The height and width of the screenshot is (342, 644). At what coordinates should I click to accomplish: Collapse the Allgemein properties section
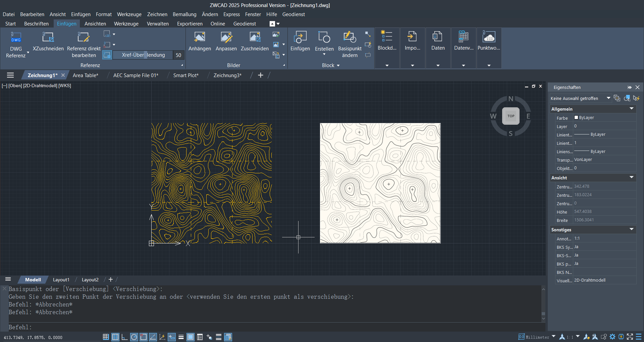click(632, 109)
